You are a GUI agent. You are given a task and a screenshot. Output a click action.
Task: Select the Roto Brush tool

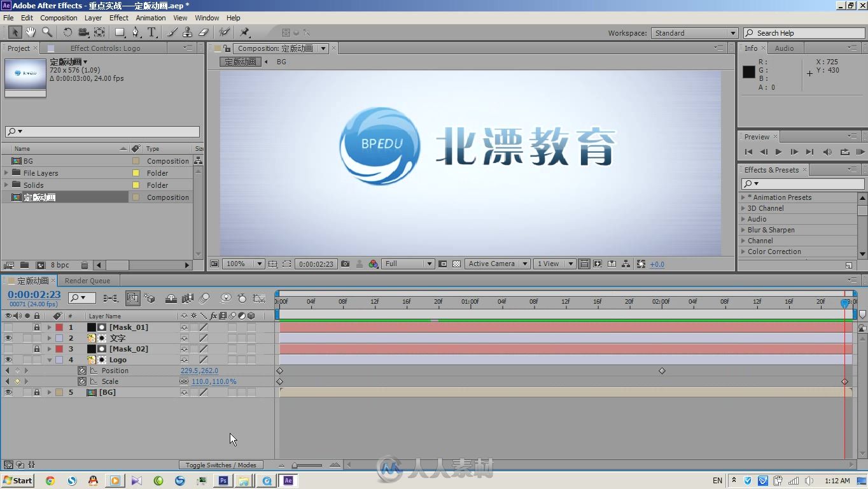tap(225, 32)
